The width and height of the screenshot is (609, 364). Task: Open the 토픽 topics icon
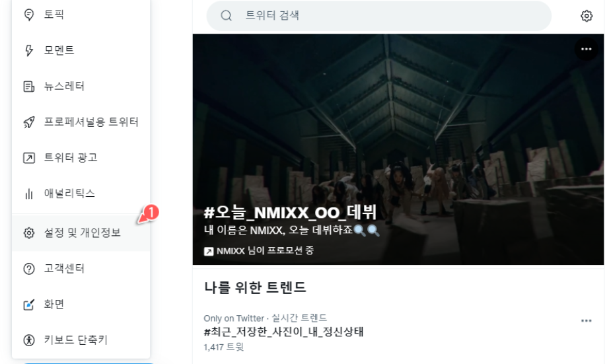pyautogui.click(x=29, y=15)
